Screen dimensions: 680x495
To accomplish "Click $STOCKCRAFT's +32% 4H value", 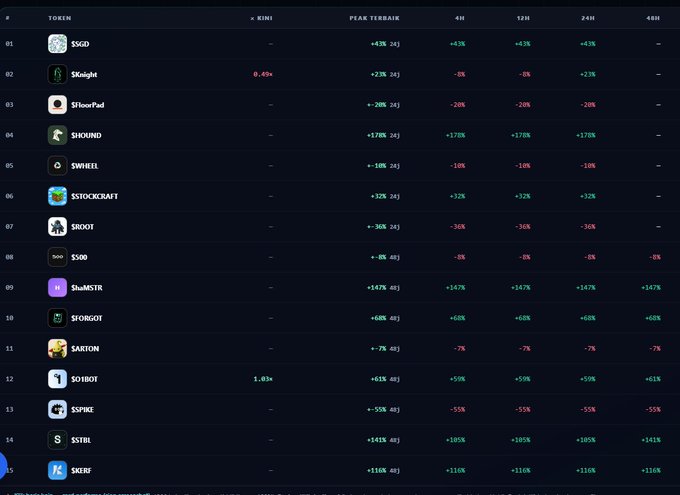I will (458, 196).
